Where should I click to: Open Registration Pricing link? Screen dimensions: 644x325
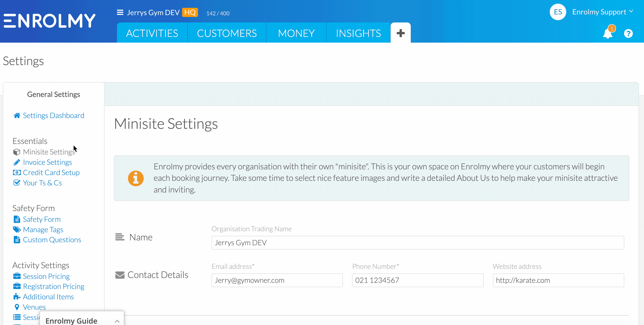click(53, 286)
